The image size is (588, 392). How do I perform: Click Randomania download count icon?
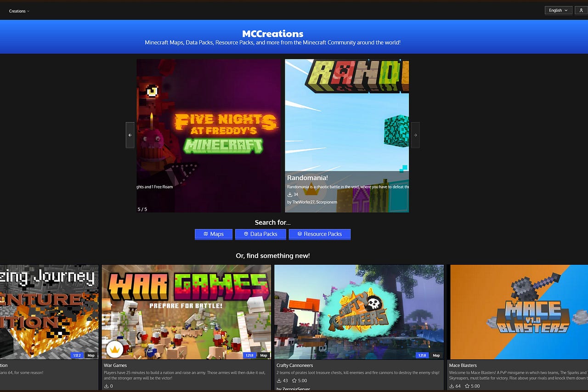[x=289, y=194]
